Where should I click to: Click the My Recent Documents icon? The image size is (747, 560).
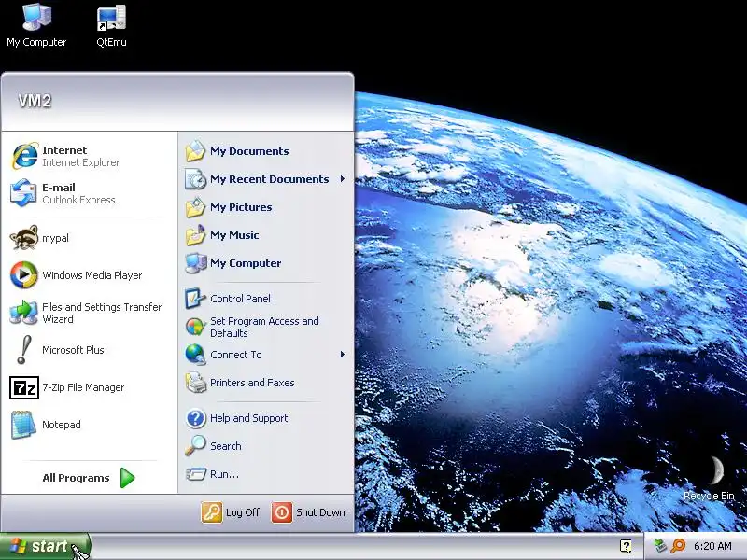[195, 179]
